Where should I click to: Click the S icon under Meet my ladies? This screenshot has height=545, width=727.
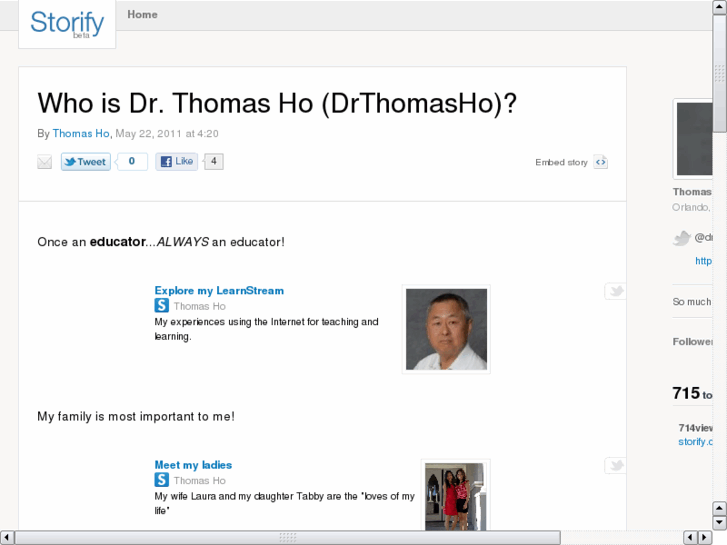click(x=161, y=480)
